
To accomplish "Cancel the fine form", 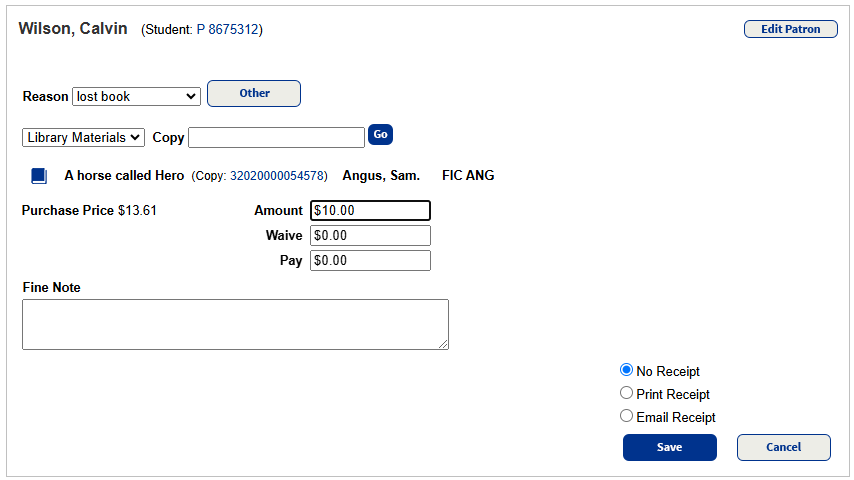I will 783,447.
